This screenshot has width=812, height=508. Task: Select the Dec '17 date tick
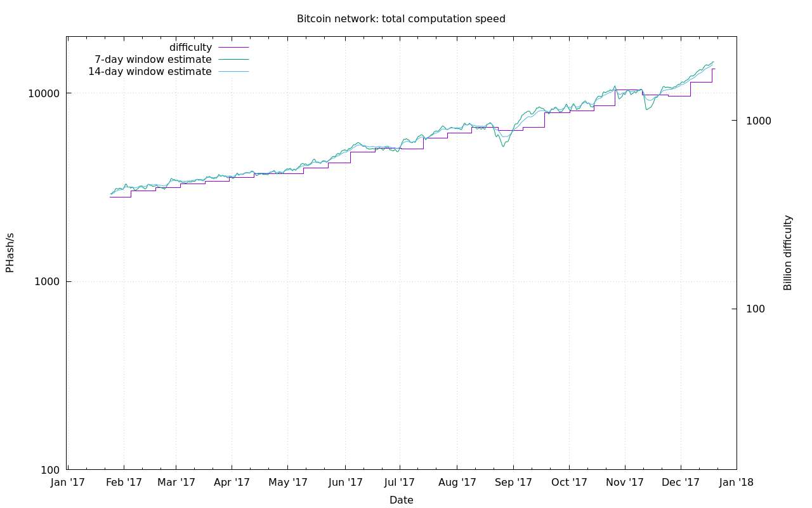tap(681, 483)
